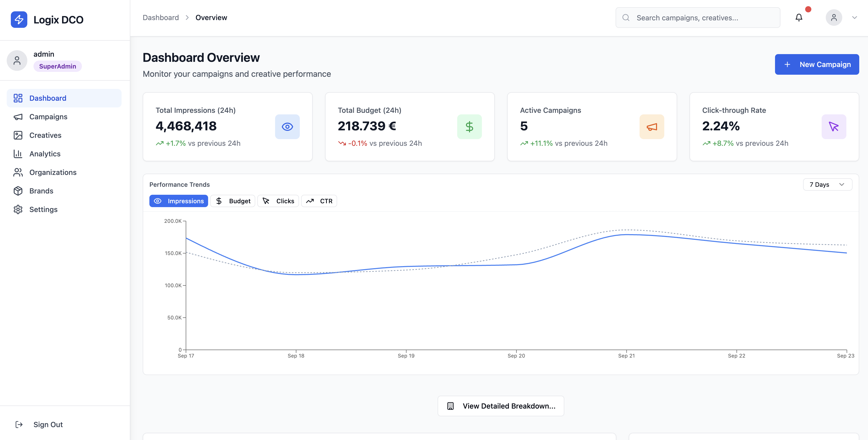Select Dashboard in the sidebar menu

tap(48, 98)
